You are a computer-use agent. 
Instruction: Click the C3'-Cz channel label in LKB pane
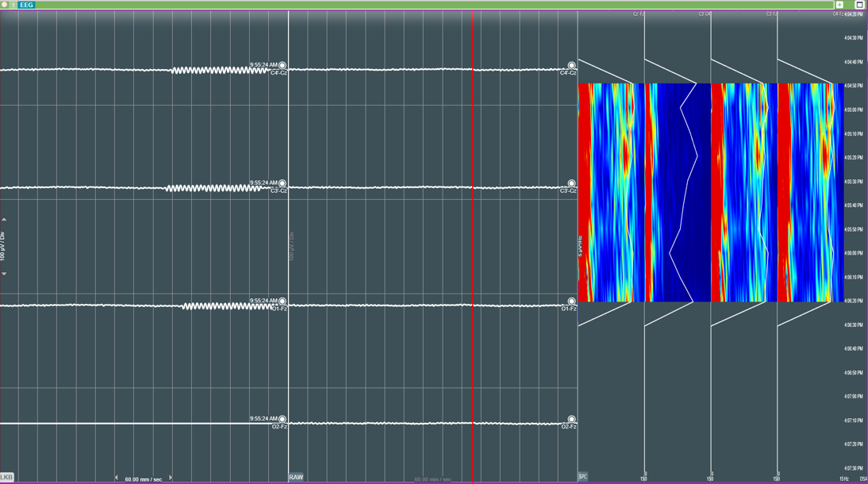(x=278, y=191)
